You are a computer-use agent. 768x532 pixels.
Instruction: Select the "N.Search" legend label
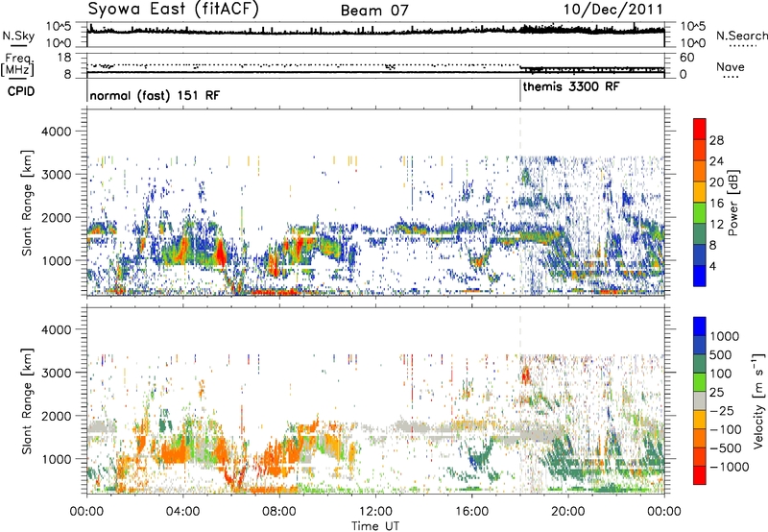point(742,36)
